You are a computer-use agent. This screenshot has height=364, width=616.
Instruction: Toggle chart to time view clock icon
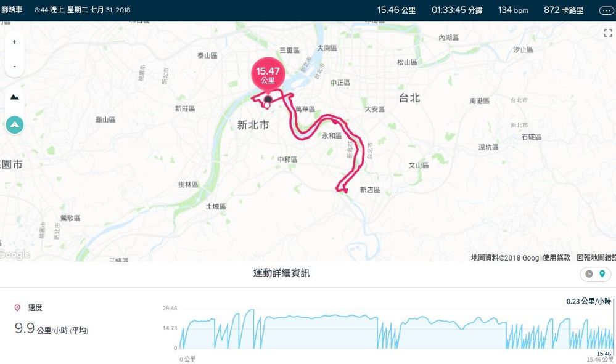pyautogui.click(x=589, y=274)
